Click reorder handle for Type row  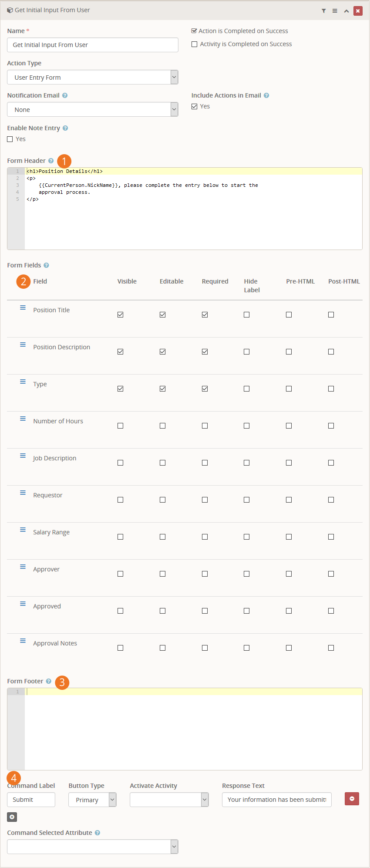(x=23, y=382)
